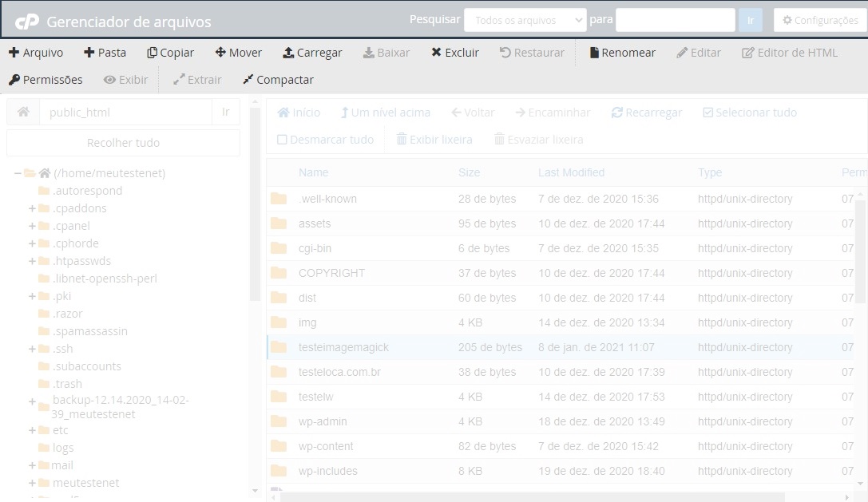Click Um nível acima navigation link
The height and width of the screenshot is (502, 868).
tap(385, 113)
